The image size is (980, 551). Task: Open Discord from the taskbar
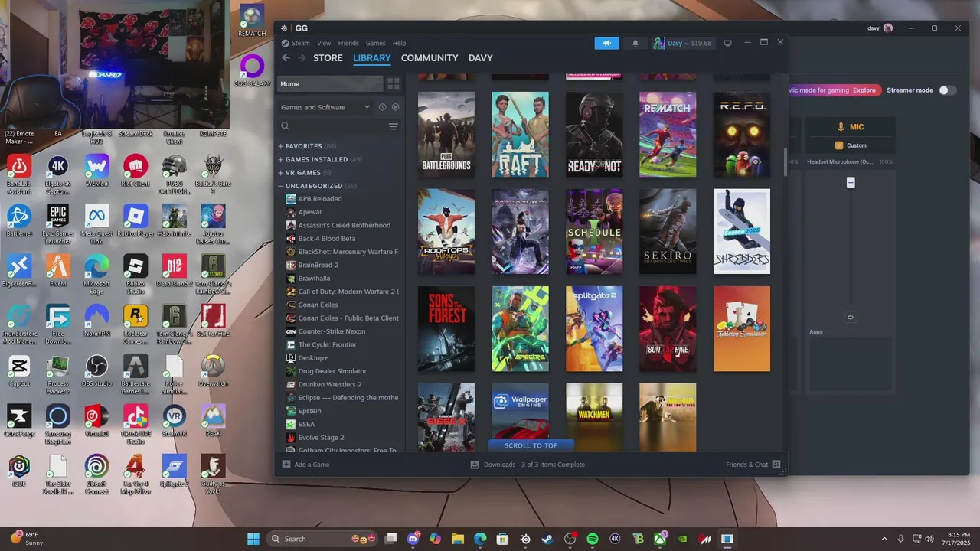413,539
